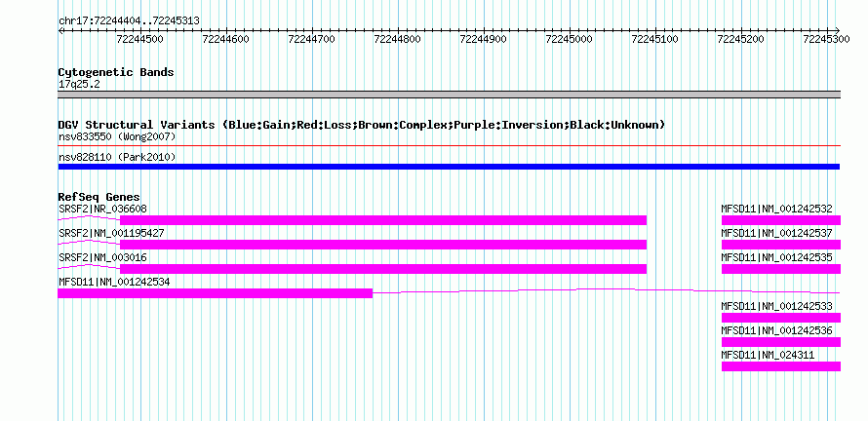This screenshot has height=421, width=868.
Task: Click the SRSF2 NM_001195427 magenta exon bar
Action: click(383, 245)
